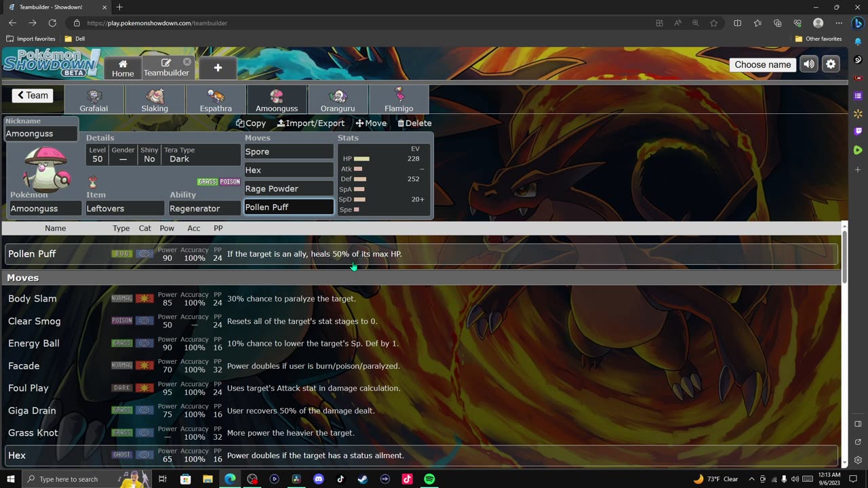Screen dimensions: 868x488
Task: Click the Move set button
Action: (371, 123)
